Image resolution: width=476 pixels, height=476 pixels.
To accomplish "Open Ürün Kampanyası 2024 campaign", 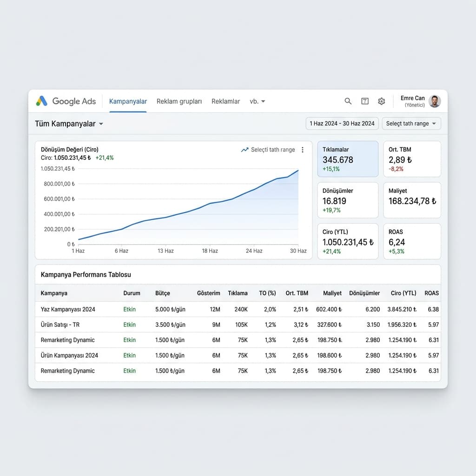I will pos(69,356).
